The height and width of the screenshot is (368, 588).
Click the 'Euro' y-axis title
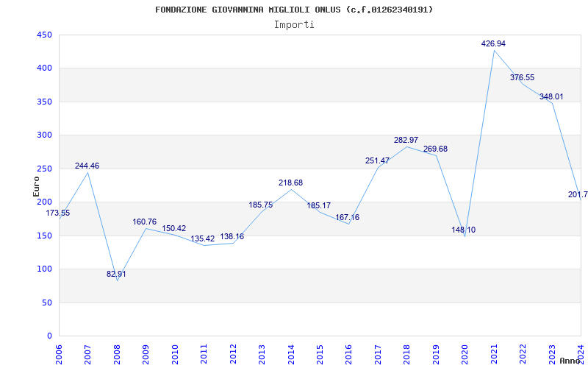[36, 186]
